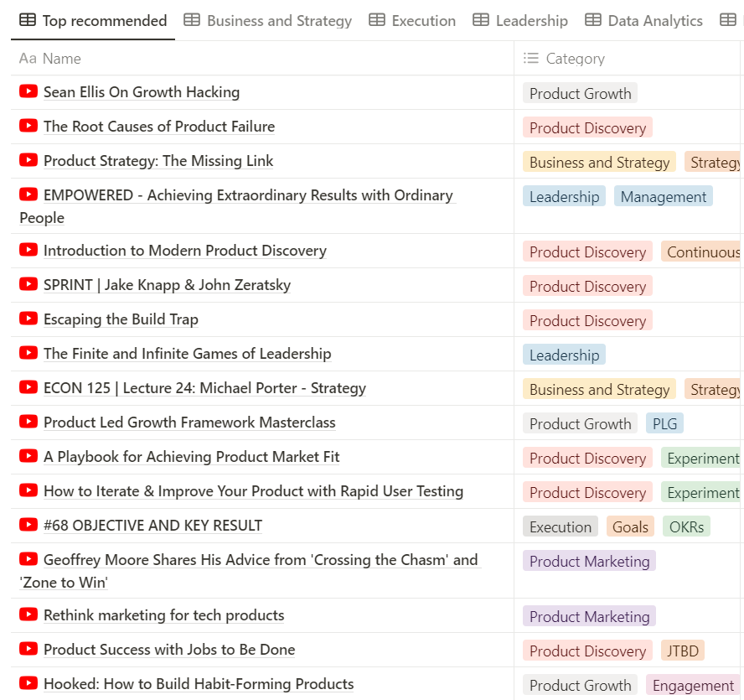This screenshot has height=700, width=744.
Task: Click YouTube icon beside #68 OBJECTIVE AND KEY RESULT
Action: click(x=28, y=524)
